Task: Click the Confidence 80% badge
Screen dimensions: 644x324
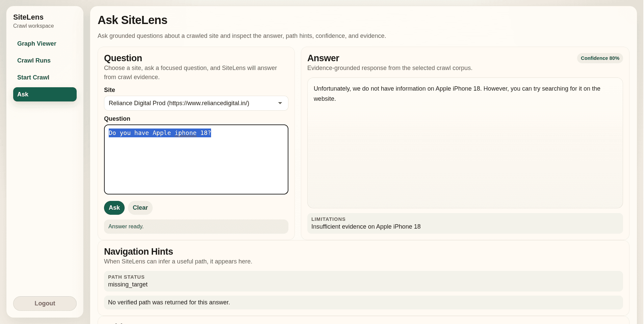Action: click(x=600, y=58)
